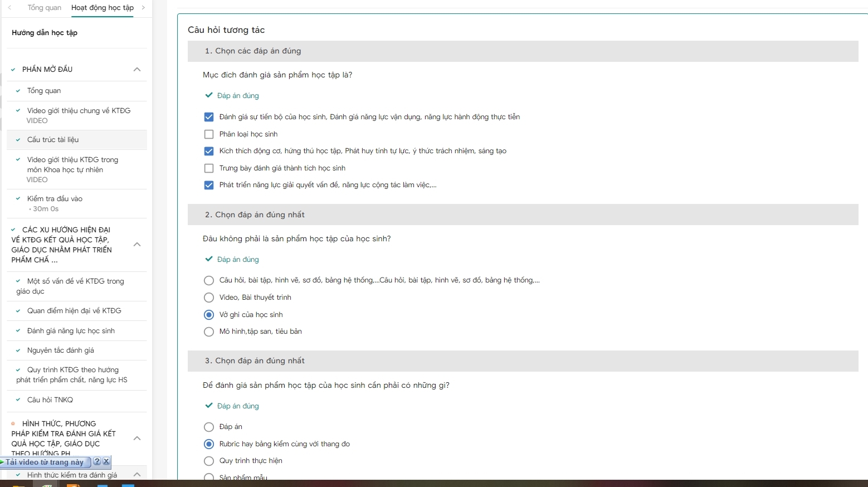Open 'Hướng dẫn học tập' link

point(45,33)
